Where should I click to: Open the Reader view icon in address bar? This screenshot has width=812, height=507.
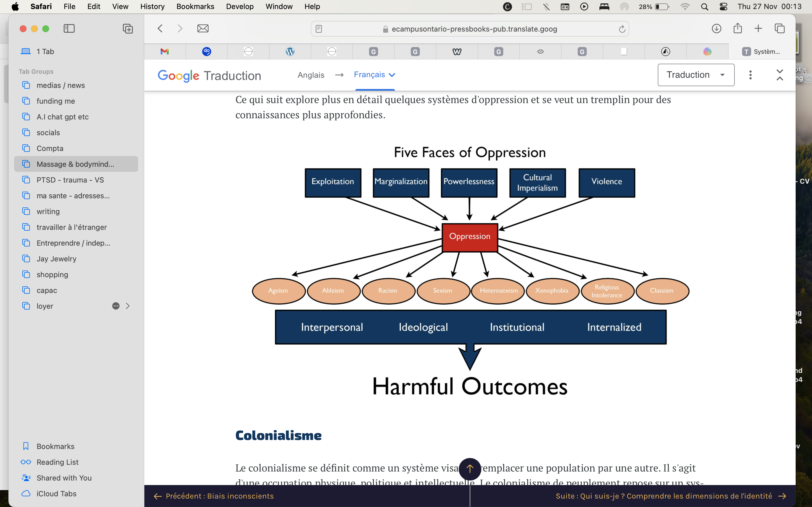(x=319, y=29)
